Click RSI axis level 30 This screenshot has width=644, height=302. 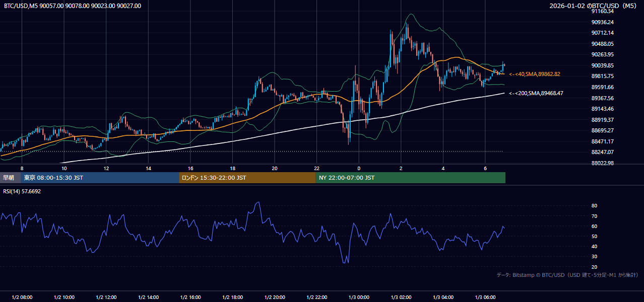594,257
